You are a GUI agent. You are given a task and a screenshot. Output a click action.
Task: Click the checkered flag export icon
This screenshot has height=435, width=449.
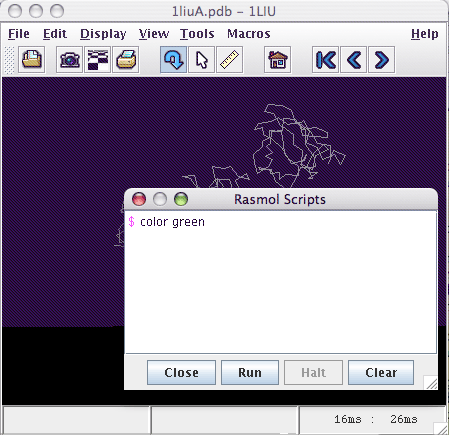click(x=98, y=60)
